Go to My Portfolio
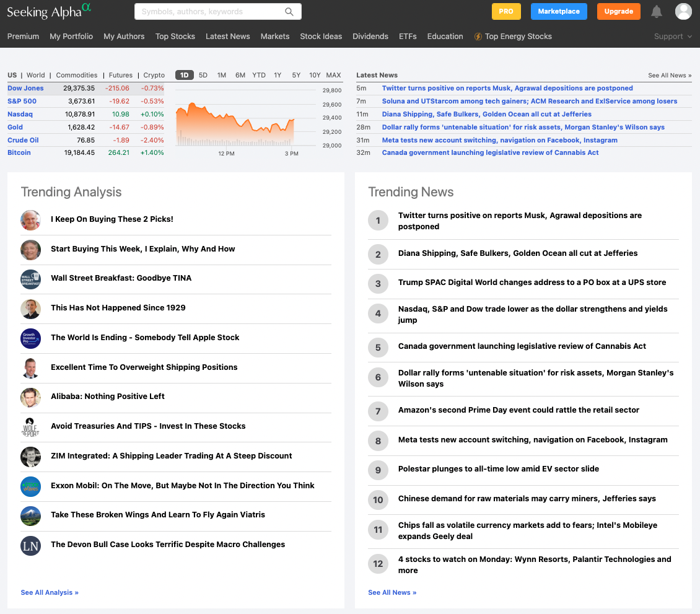Viewport: 700px width, 614px height. point(71,37)
